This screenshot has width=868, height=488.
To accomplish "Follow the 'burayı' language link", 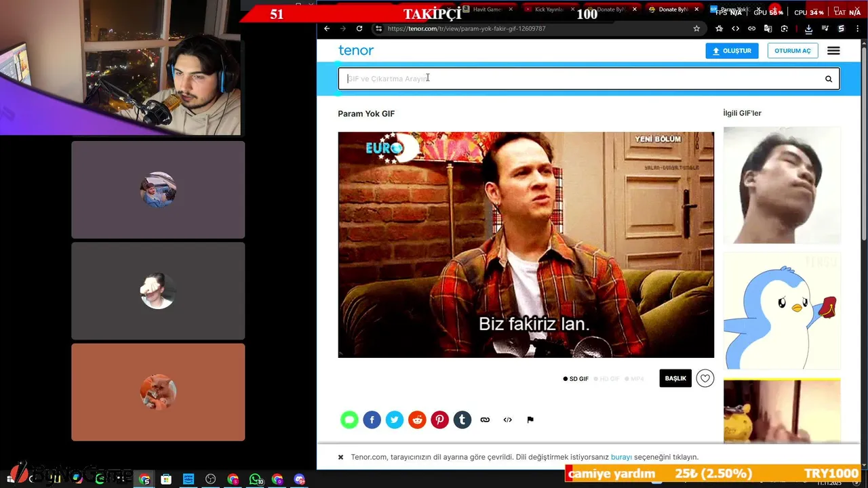I will tap(621, 457).
